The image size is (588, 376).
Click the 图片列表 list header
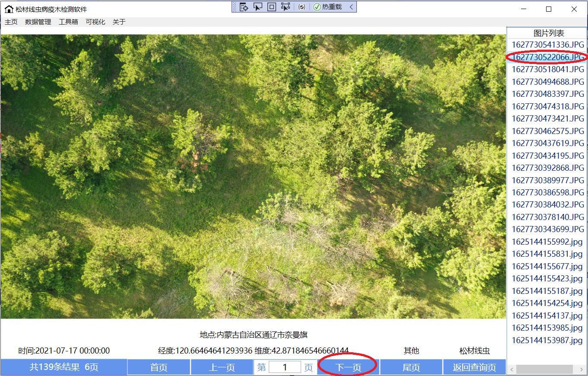[549, 33]
